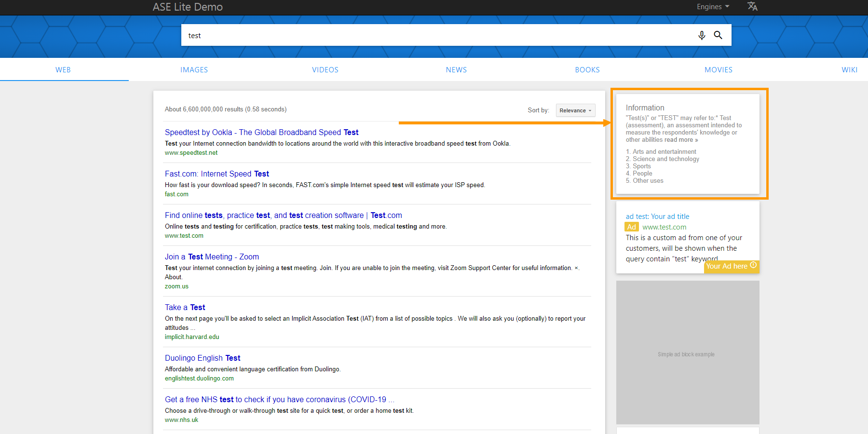
Task: Open Duolingo English Test result link
Action: point(203,358)
